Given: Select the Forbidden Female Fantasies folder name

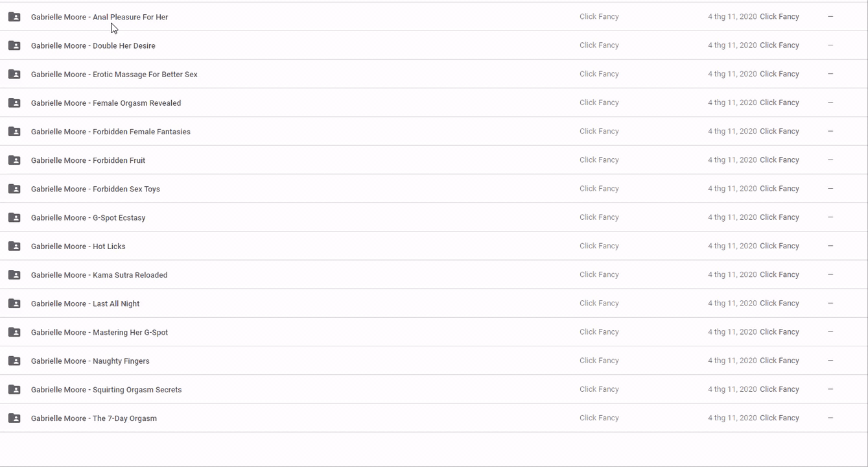Looking at the screenshot, I should click(110, 132).
